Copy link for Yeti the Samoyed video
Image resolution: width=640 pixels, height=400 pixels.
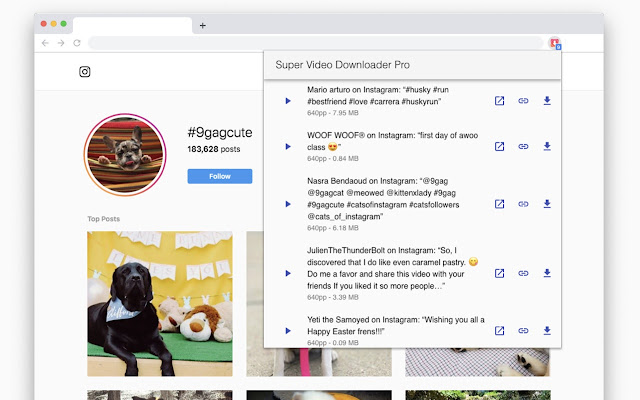click(x=523, y=331)
